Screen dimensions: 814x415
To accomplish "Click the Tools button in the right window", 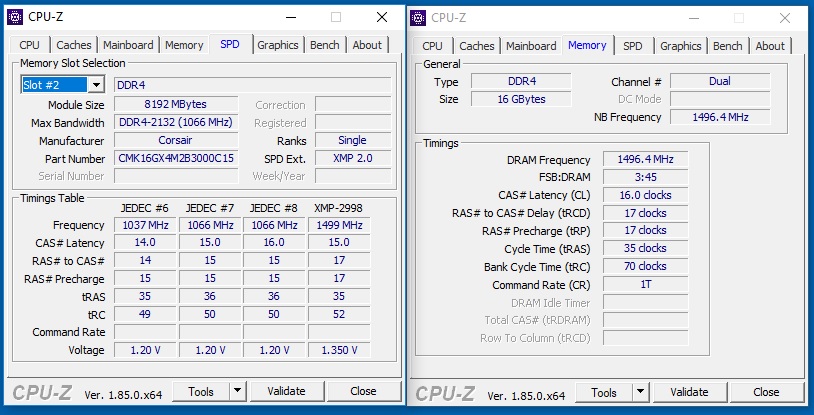I will [x=604, y=392].
